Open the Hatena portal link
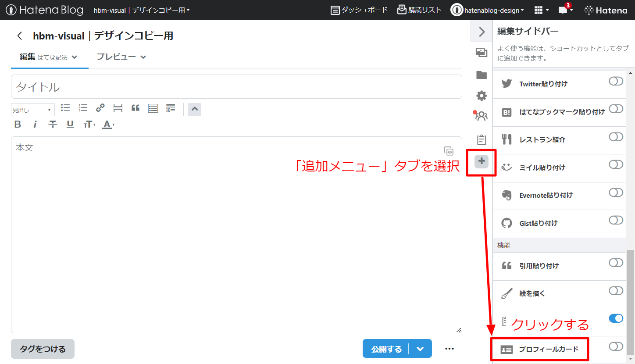The height and width of the screenshot is (364, 635). 606,10
